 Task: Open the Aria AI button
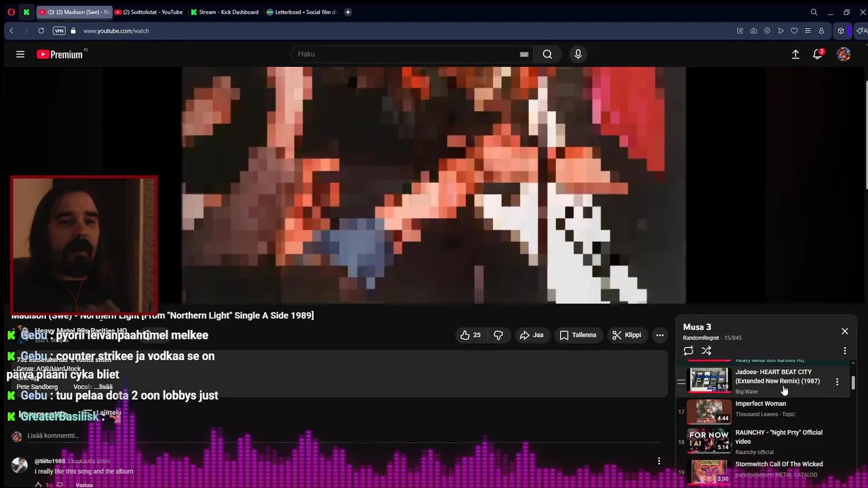(x=861, y=30)
